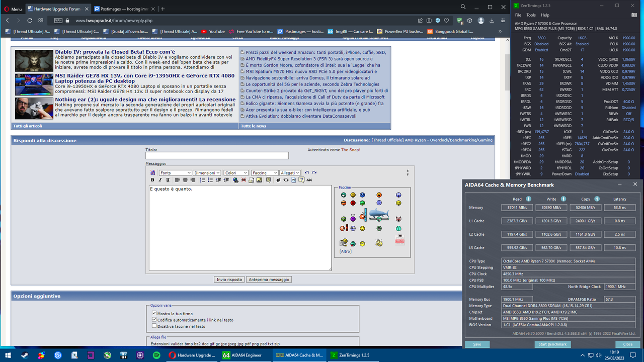Open the [Altro] more smileys link

(x=345, y=251)
